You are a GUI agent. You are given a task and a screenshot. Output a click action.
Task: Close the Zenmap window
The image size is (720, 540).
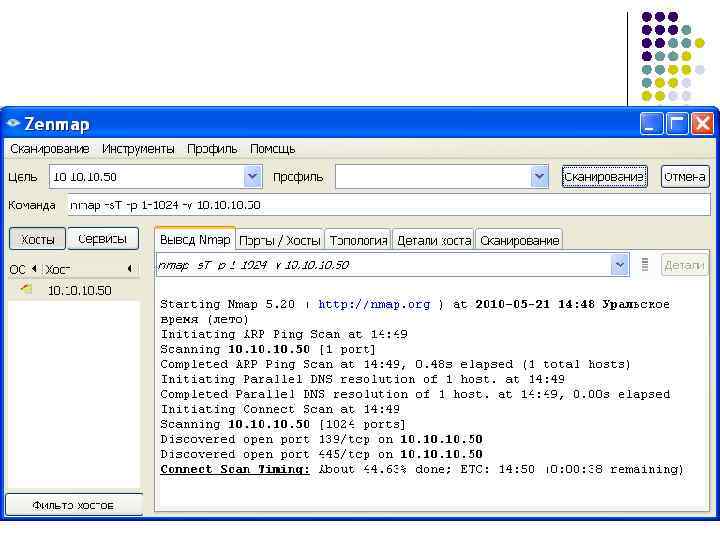pyautogui.click(x=703, y=124)
